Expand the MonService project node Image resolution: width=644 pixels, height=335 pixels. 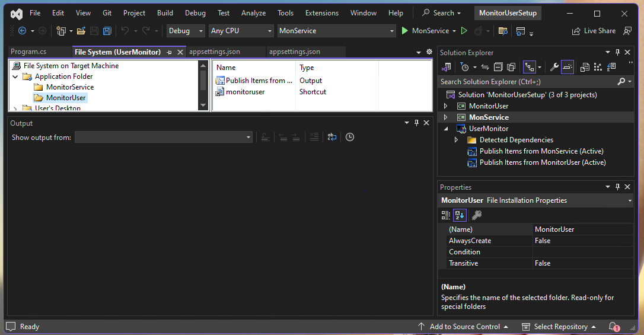tap(445, 117)
